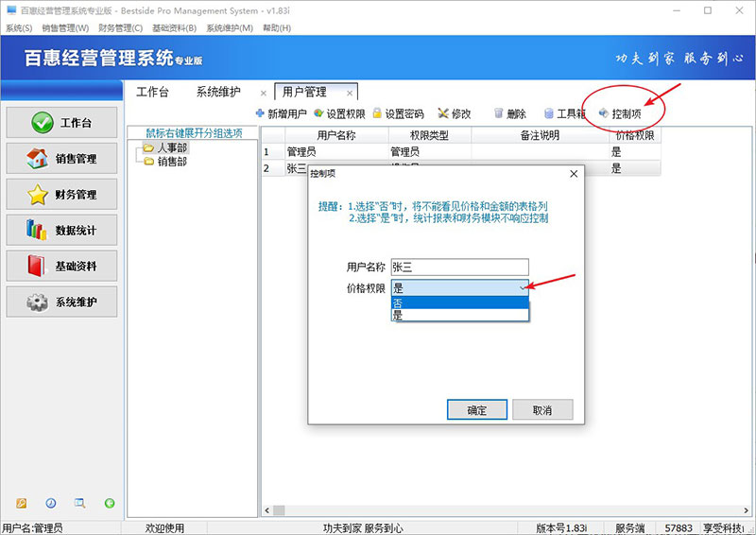Click 鼠标右键展开分组选项 hint text
Viewport: 756px width, 535px height.
pos(195,133)
